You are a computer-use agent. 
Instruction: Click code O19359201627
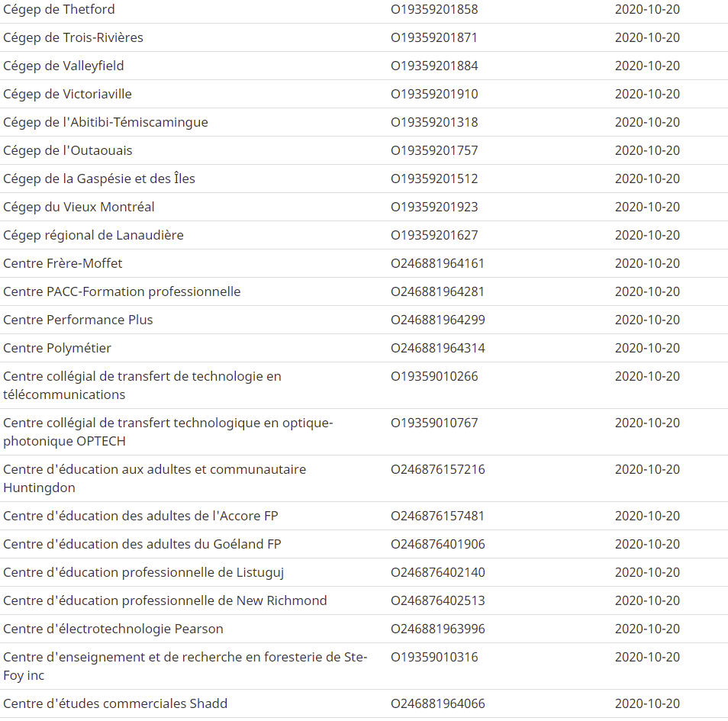(x=434, y=236)
